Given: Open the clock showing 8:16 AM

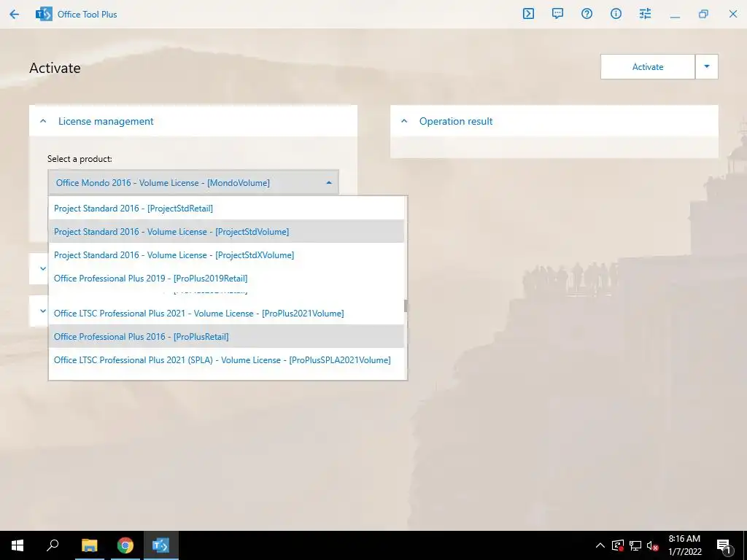Looking at the screenshot, I should pyautogui.click(x=684, y=545).
